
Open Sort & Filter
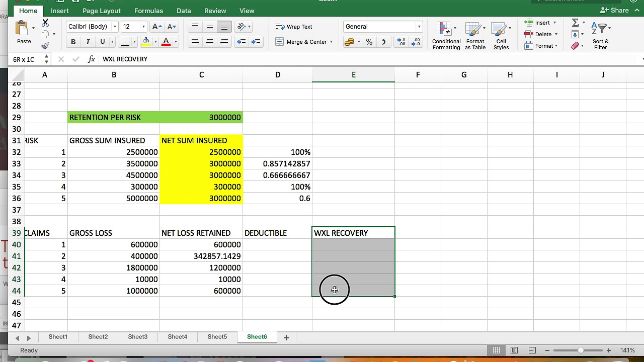[600, 36]
